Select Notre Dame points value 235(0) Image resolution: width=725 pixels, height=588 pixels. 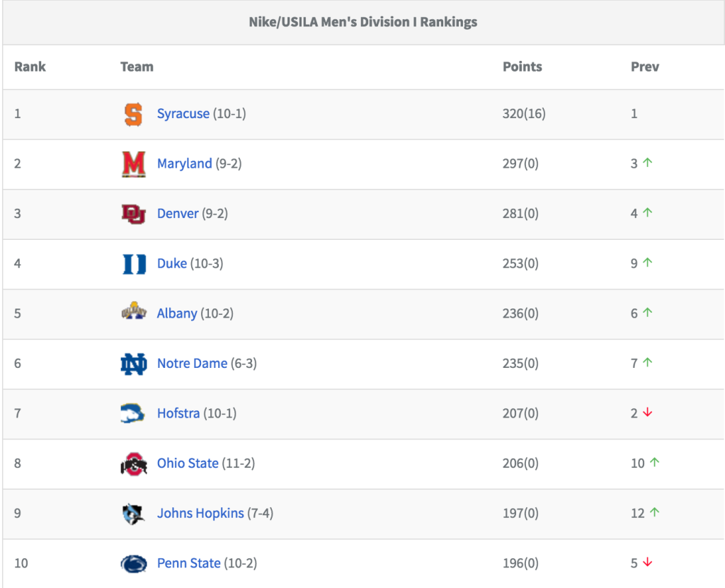pyautogui.click(x=520, y=363)
